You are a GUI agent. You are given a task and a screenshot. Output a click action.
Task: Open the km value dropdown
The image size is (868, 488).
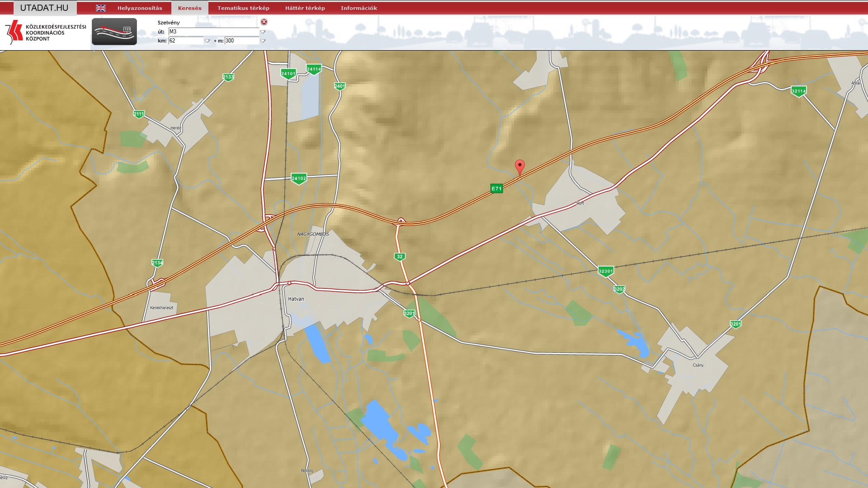tap(208, 41)
